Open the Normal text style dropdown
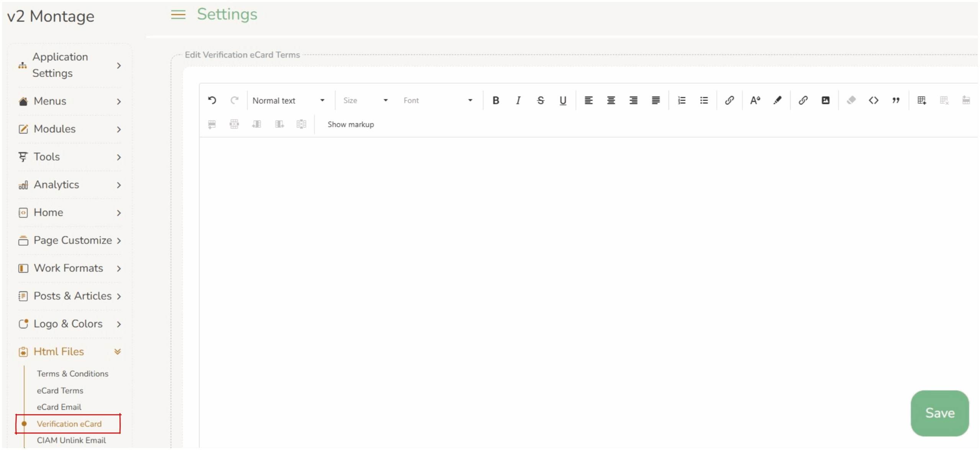 click(289, 100)
